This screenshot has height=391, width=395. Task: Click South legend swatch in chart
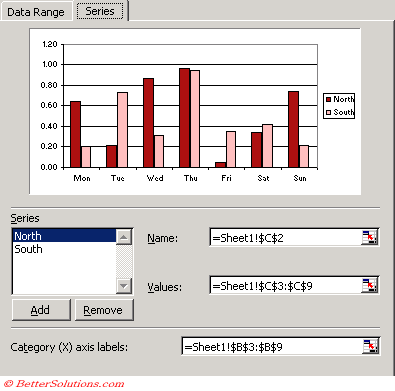click(x=328, y=112)
